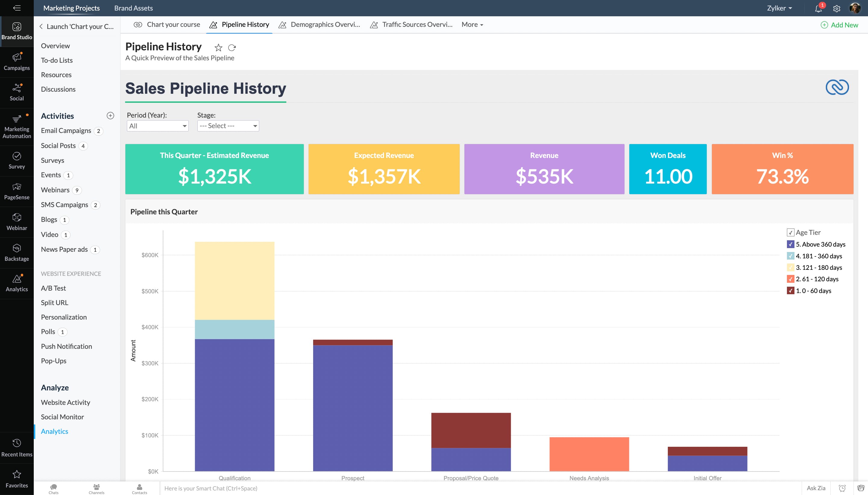Open the PageSense sidebar icon
868x495 pixels.
pyautogui.click(x=17, y=191)
